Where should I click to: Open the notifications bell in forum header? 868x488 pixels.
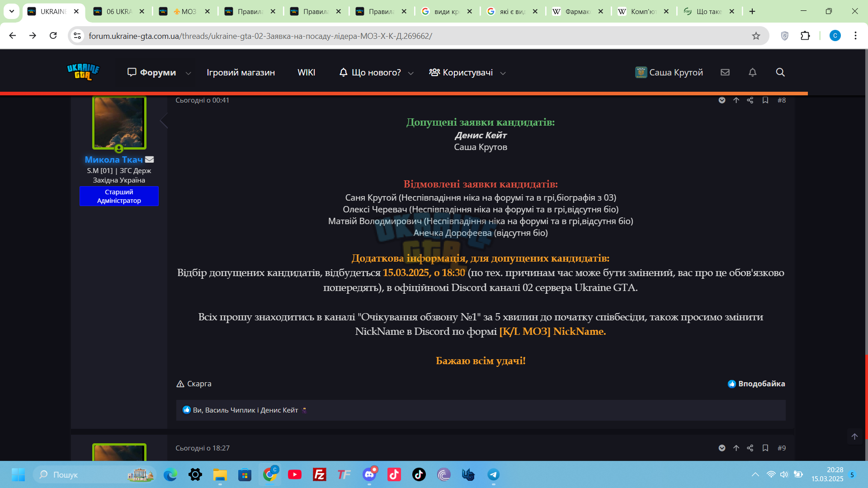coord(753,72)
